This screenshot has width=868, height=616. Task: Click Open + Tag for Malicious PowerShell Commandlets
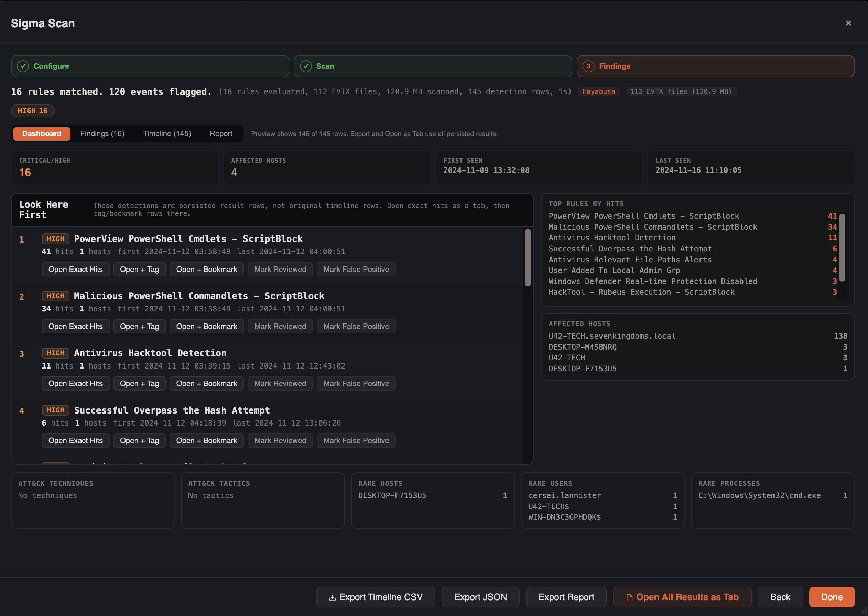click(140, 327)
